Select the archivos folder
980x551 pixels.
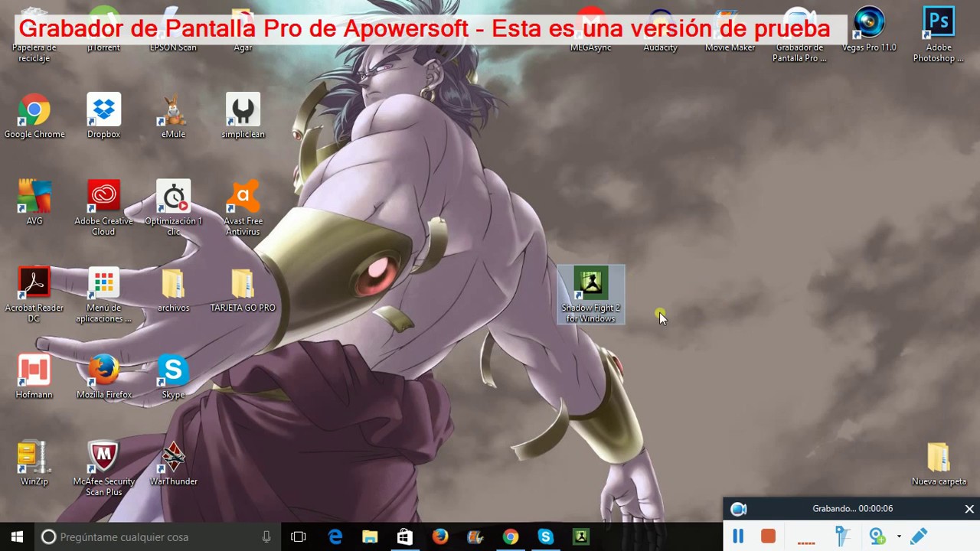173,290
